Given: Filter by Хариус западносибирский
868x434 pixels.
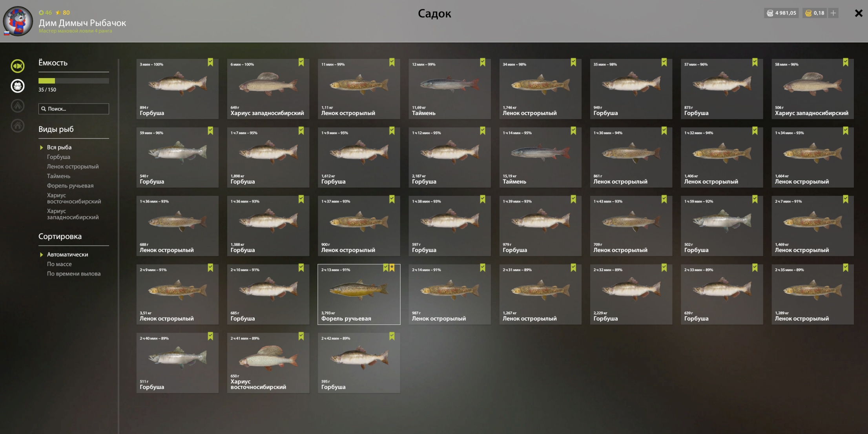Looking at the screenshot, I should click(73, 214).
